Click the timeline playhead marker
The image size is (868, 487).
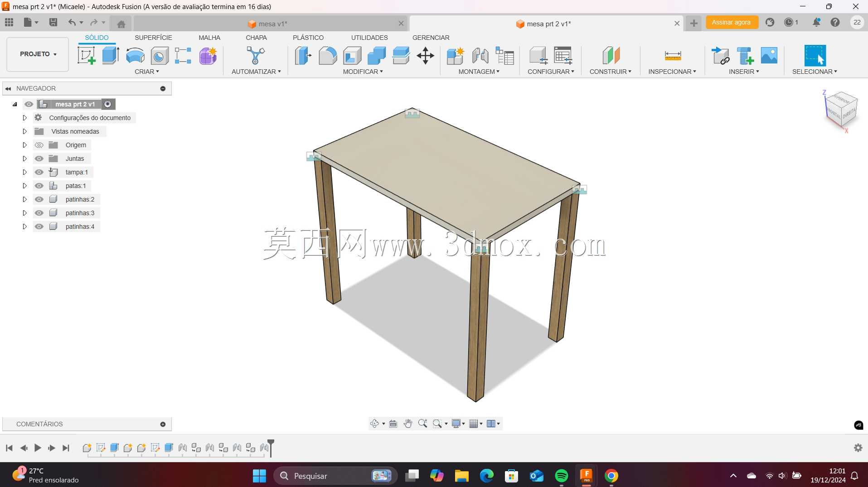point(271,447)
